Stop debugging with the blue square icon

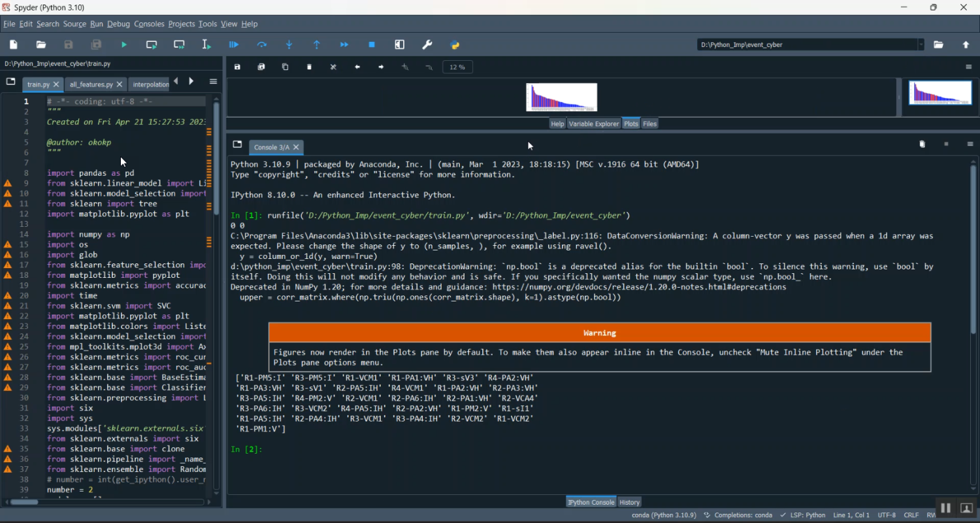point(372,44)
